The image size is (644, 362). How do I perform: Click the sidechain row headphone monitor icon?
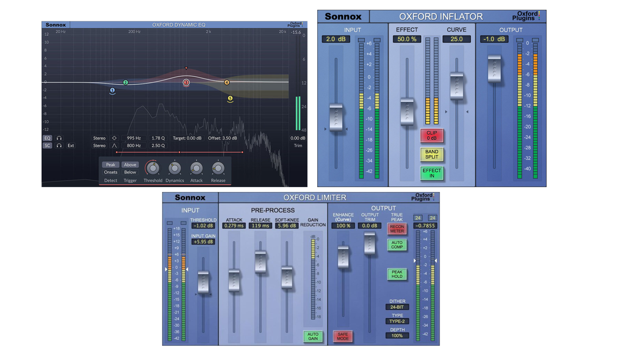point(59,145)
